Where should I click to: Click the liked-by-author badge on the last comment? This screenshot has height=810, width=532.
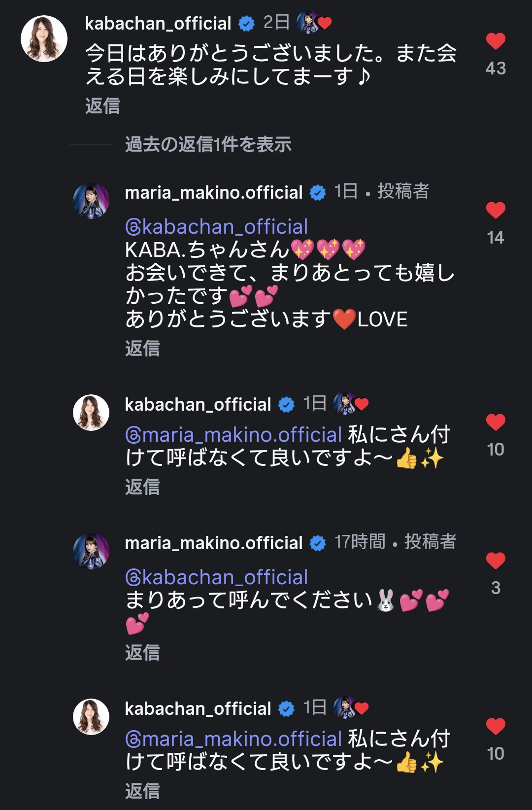(x=351, y=708)
